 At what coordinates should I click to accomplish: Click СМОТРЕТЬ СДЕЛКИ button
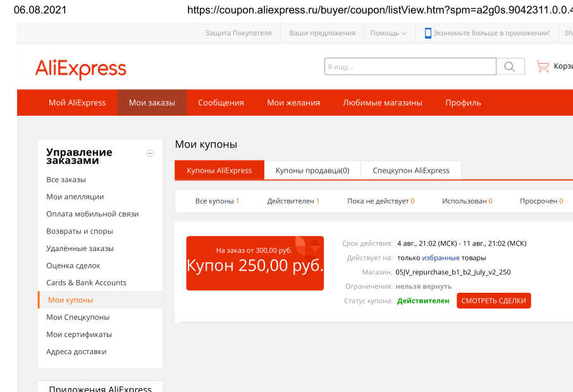click(494, 301)
